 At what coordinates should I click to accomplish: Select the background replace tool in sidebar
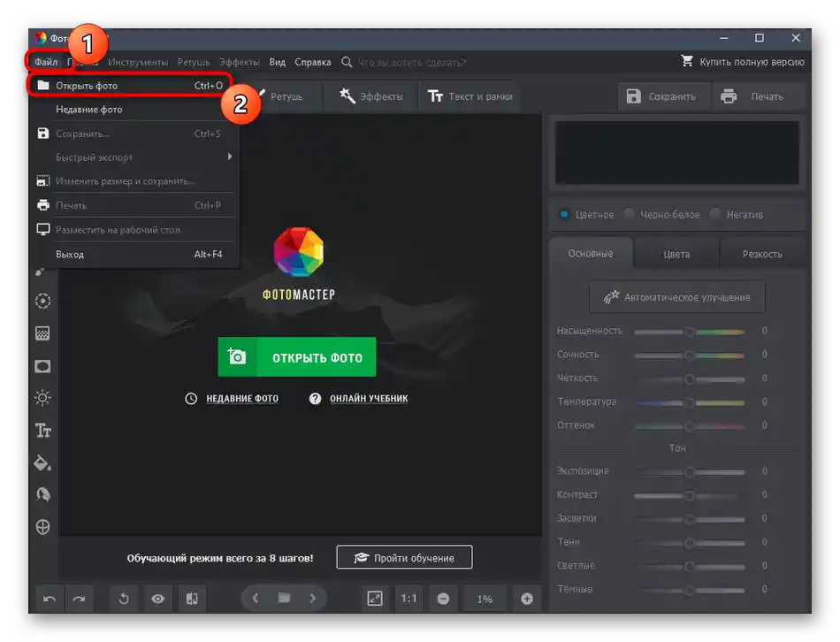[x=42, y=494]
